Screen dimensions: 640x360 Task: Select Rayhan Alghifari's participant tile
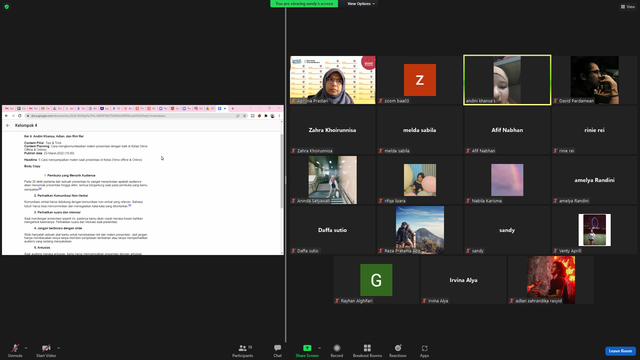376,280
